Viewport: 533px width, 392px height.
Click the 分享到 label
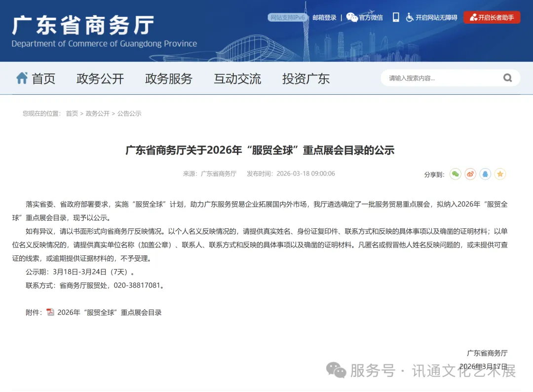(x=434, y=175)
